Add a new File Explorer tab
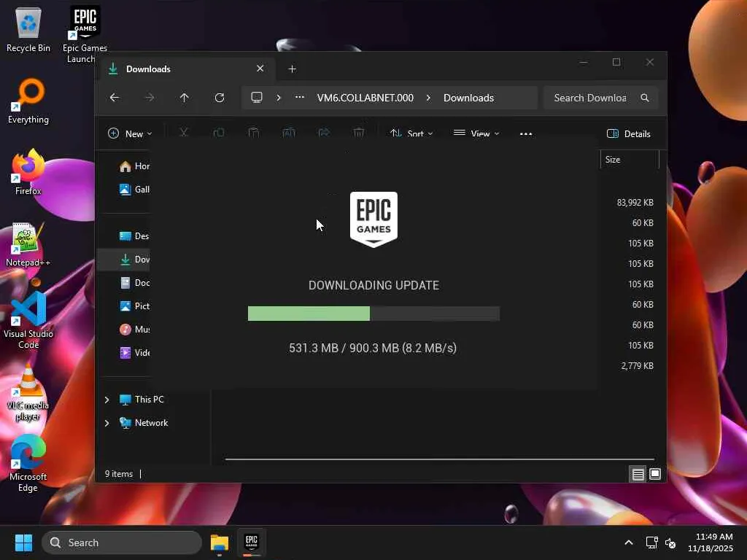This screenshot has height=560, width=747. (292, 69)
